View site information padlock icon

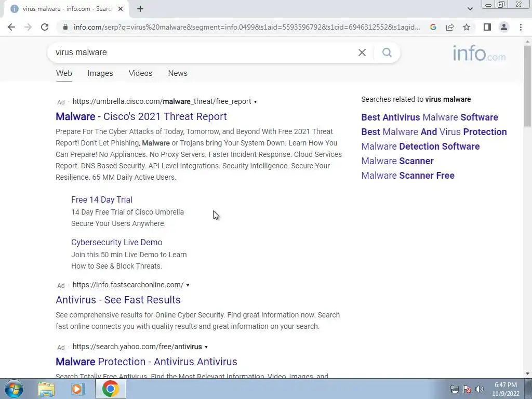tap(65, 27)
